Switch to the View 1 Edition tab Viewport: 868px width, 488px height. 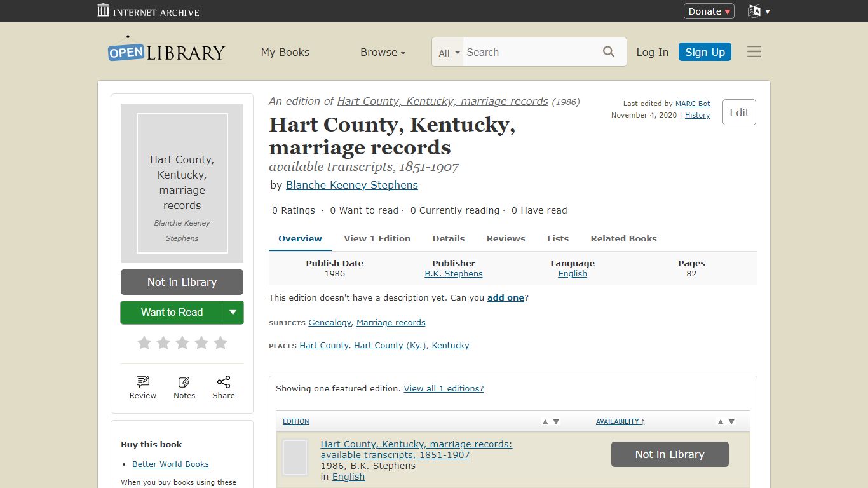pos(377,238)
